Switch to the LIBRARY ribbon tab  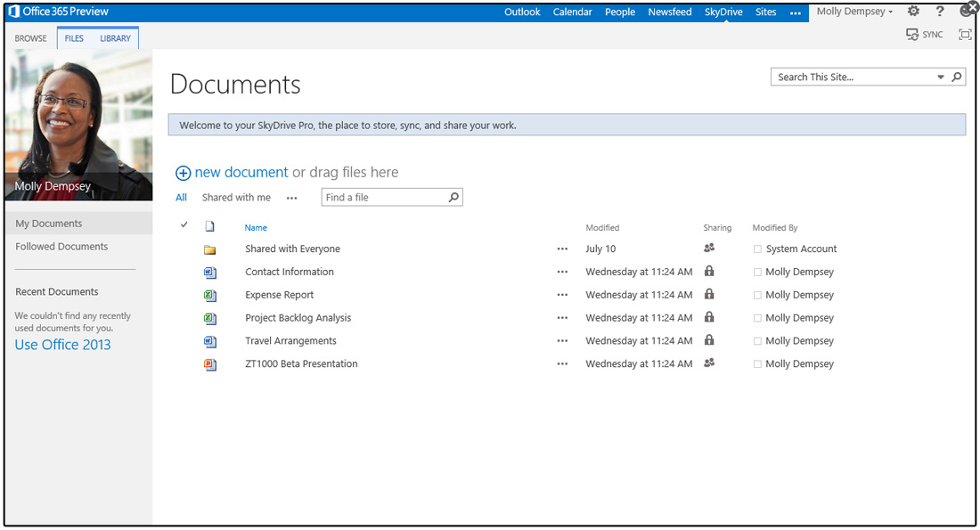116,38
